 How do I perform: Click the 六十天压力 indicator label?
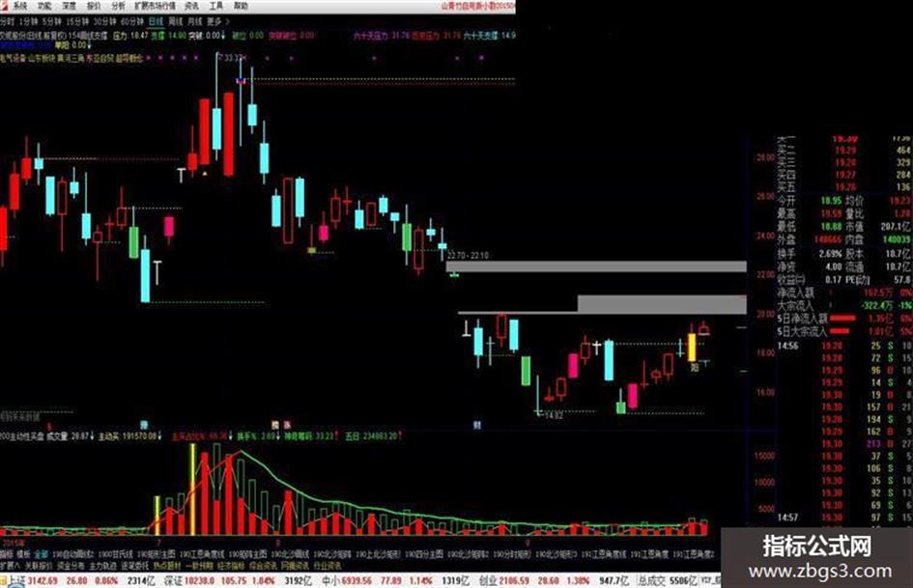[x=370, y=36]
